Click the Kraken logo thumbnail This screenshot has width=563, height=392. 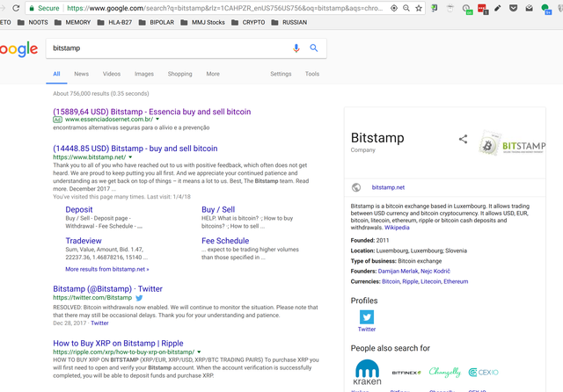(367, 373)
